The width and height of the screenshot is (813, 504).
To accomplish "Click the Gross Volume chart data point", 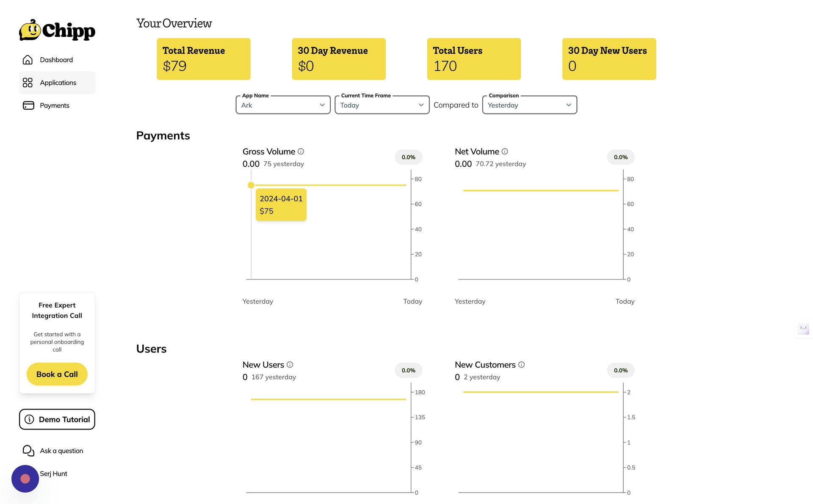I will [251, 185].
